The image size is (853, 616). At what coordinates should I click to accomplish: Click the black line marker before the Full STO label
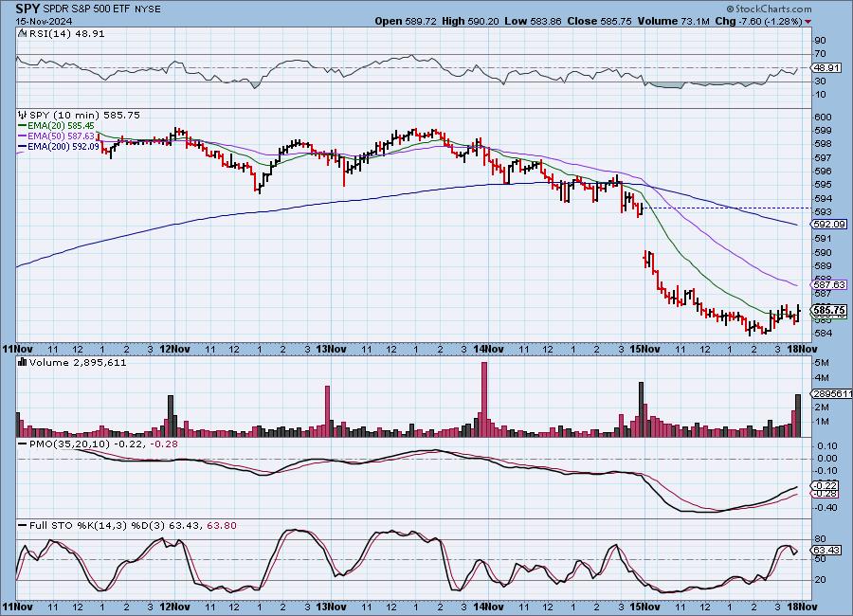tap(23, 526)
